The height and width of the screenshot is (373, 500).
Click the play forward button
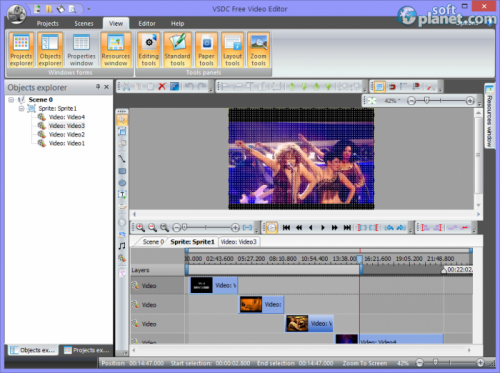pyautogui.click(x=323, y=228)
